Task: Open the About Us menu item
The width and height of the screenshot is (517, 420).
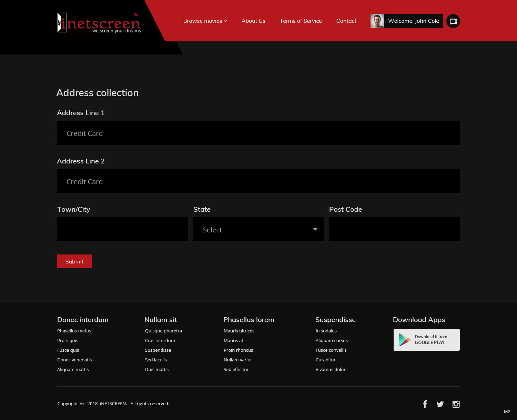Action: click(253, 21)
